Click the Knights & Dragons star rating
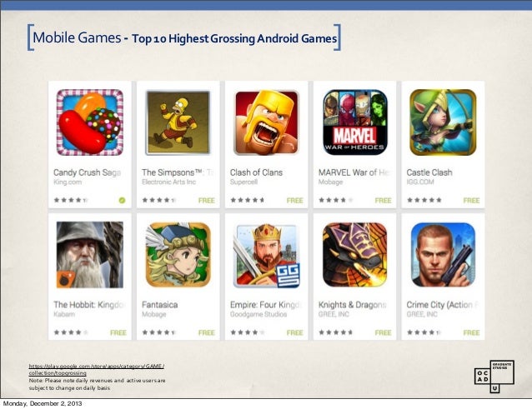The width and height of the screenshot is (532, 409). click(335, 332)
